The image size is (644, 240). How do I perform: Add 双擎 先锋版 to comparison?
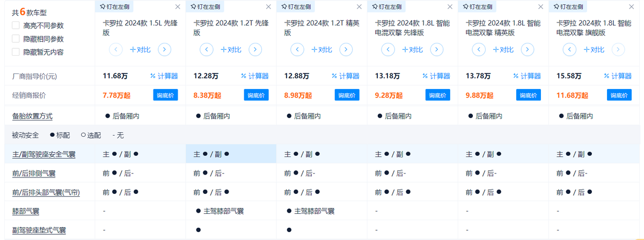click(412, 50)
